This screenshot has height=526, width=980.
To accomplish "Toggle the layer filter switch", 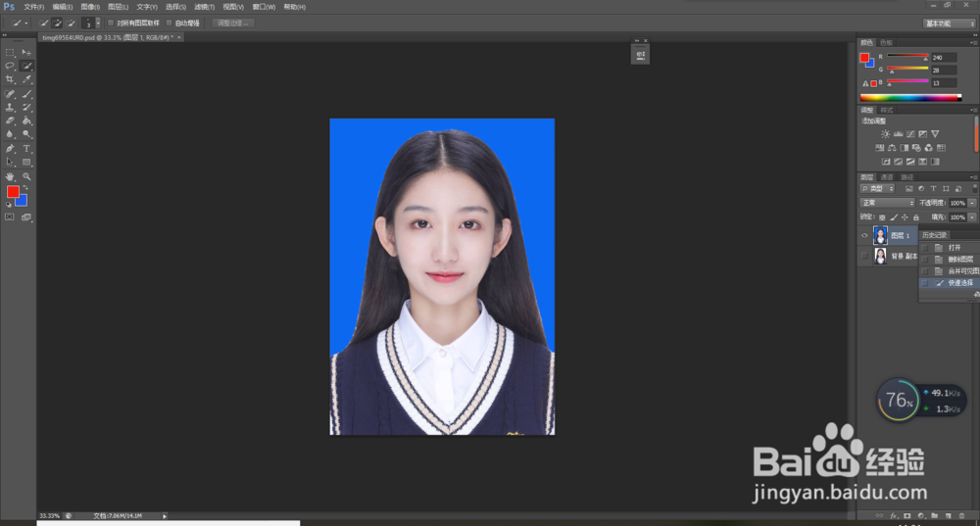I will [x=974, y=188].
